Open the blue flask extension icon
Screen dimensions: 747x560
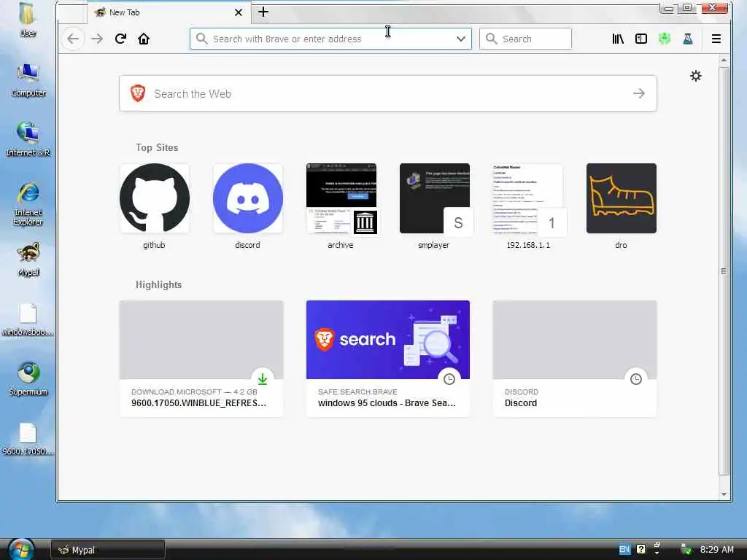687,39
